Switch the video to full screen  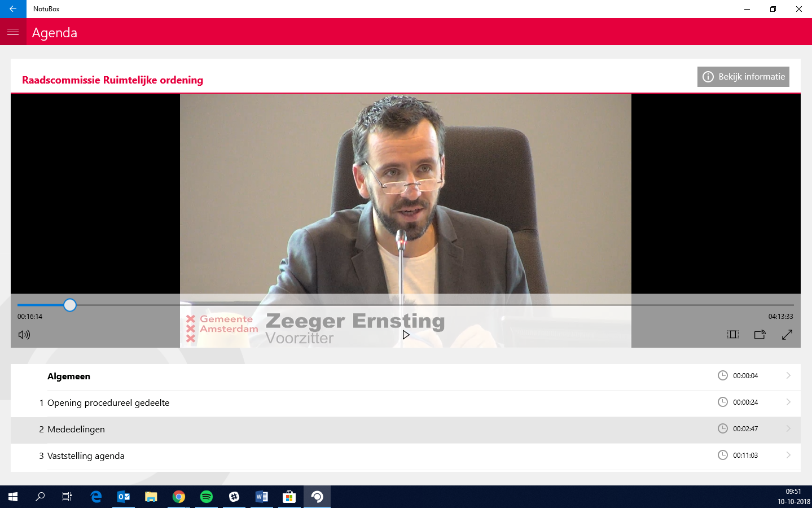pos(787,335)
